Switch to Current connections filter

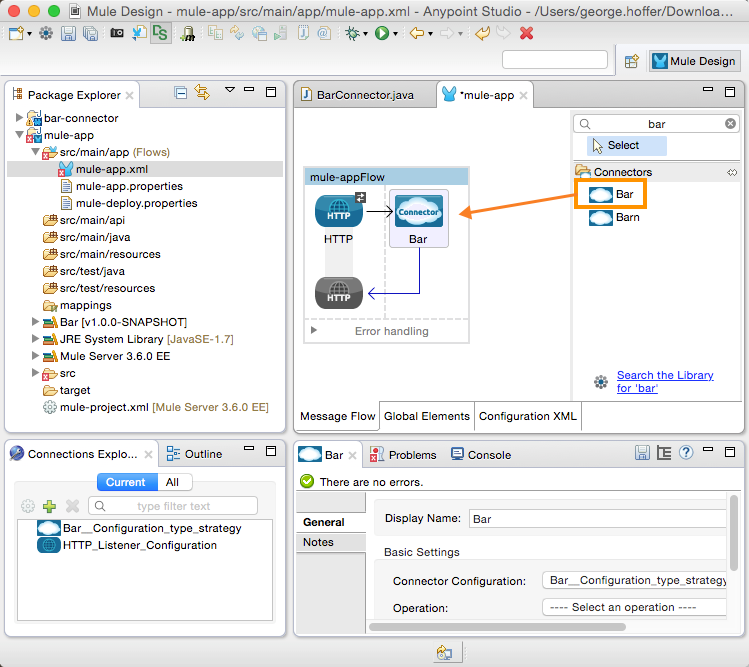[125, 482]
